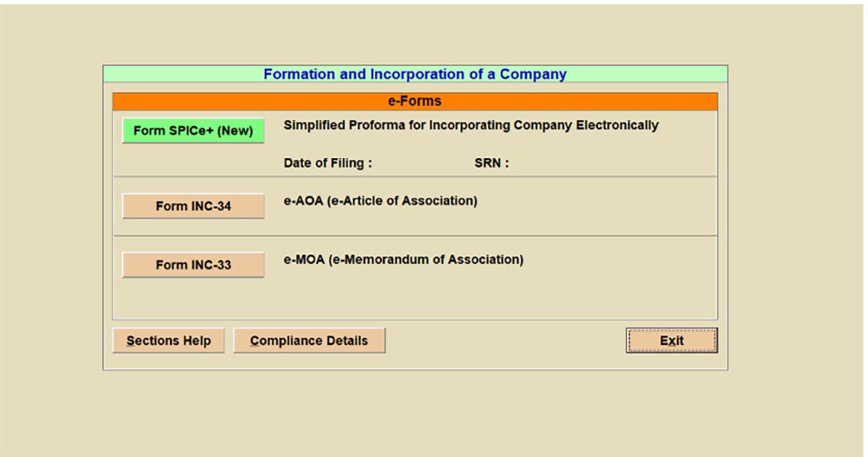Click blank space between Compliance Details and Exit
The height and width of the screenshot is (457, 868).
point(503,341)
